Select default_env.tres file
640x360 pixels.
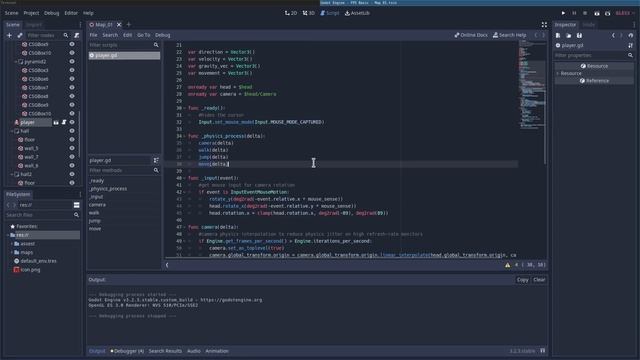click(38, 261)
